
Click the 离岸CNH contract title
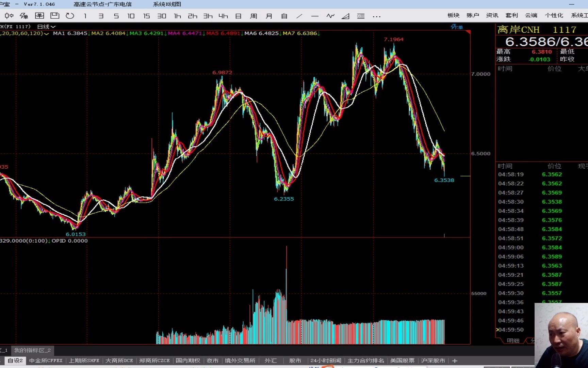(519, 30)
